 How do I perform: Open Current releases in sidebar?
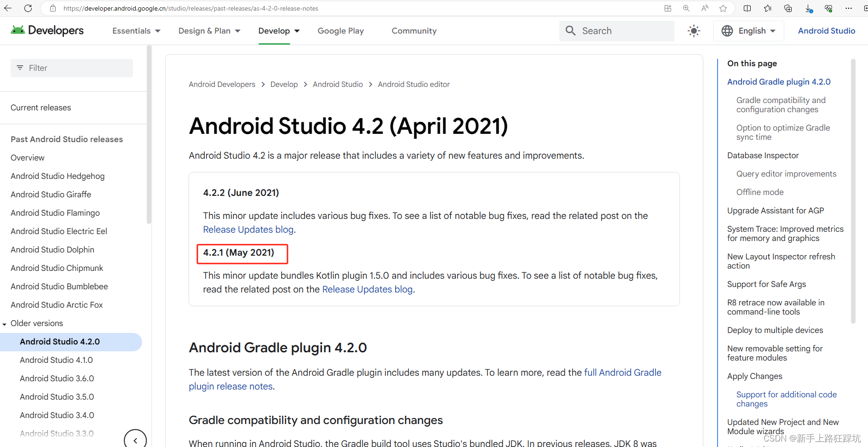tap(41, 108)
